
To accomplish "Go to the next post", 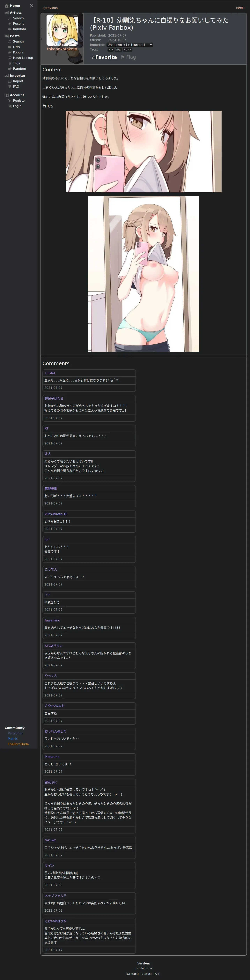I will pos(240,8).
